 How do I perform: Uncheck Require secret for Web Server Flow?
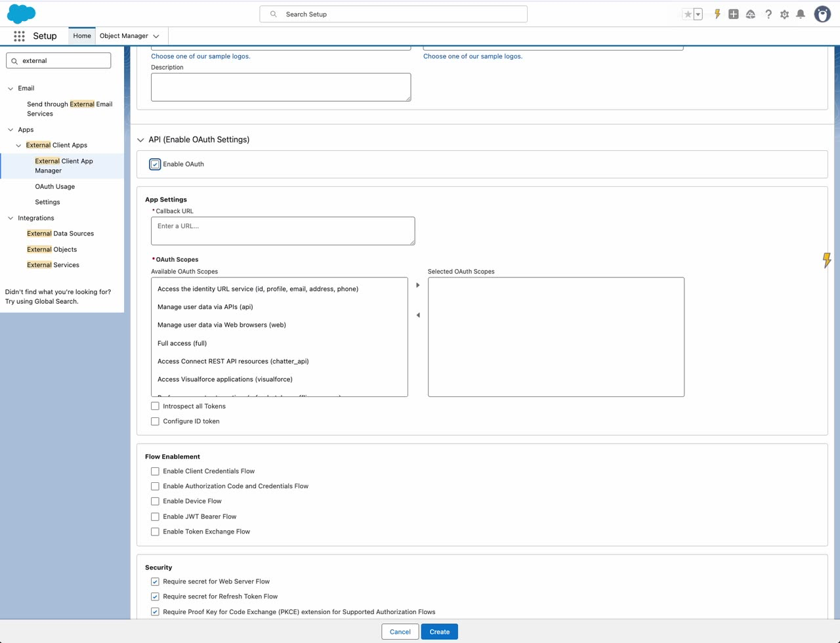coord(155,581)
